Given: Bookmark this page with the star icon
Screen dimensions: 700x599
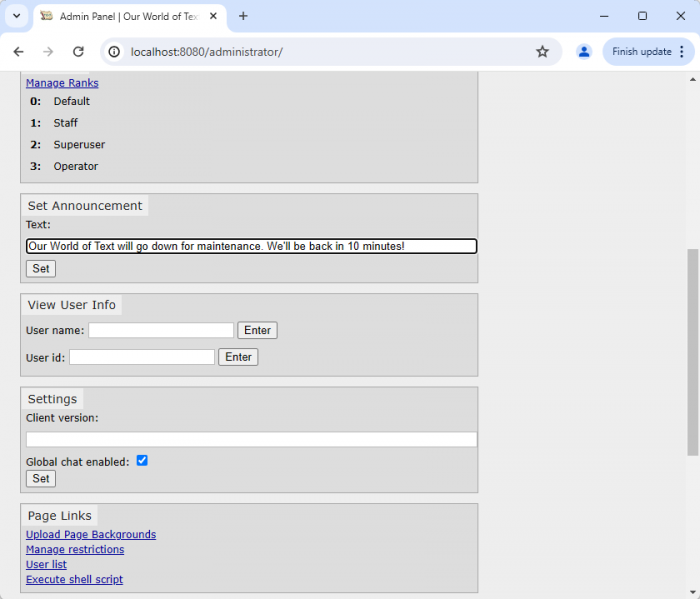Looking at the screenshot, I should tap(542, 52).
